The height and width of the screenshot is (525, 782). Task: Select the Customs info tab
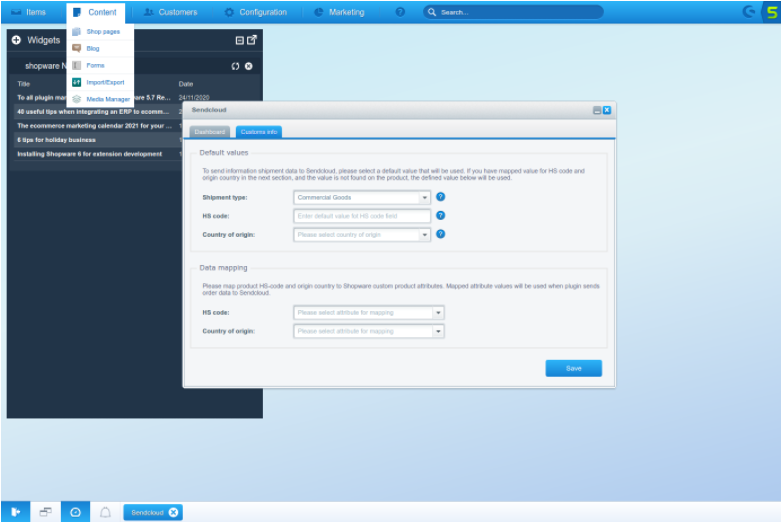[258, 132]
